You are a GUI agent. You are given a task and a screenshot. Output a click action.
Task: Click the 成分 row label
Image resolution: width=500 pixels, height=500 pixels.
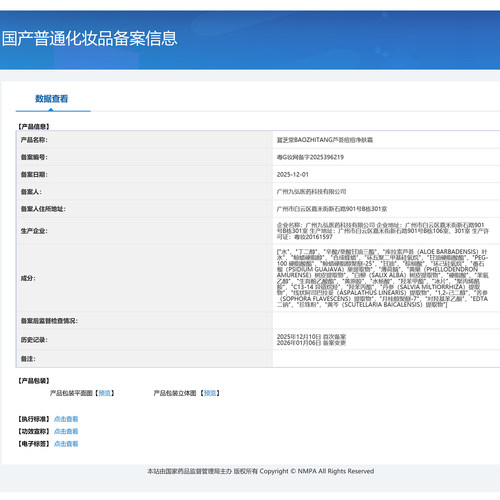pos(28,278)
